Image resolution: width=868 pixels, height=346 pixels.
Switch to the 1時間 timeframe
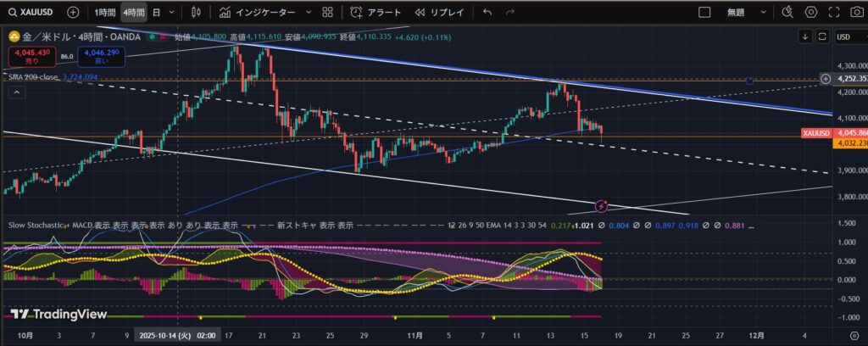pyautogui.click(x=105, y=13)
